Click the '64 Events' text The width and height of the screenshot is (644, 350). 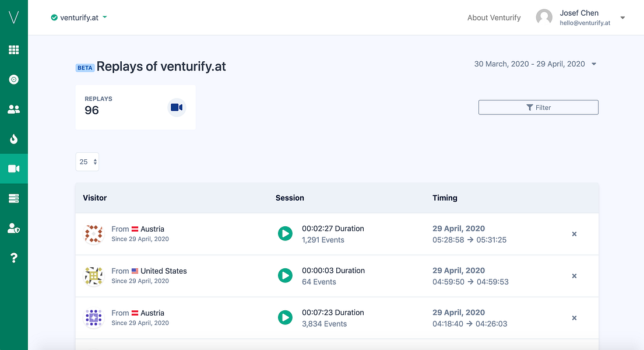coord(319,282)
